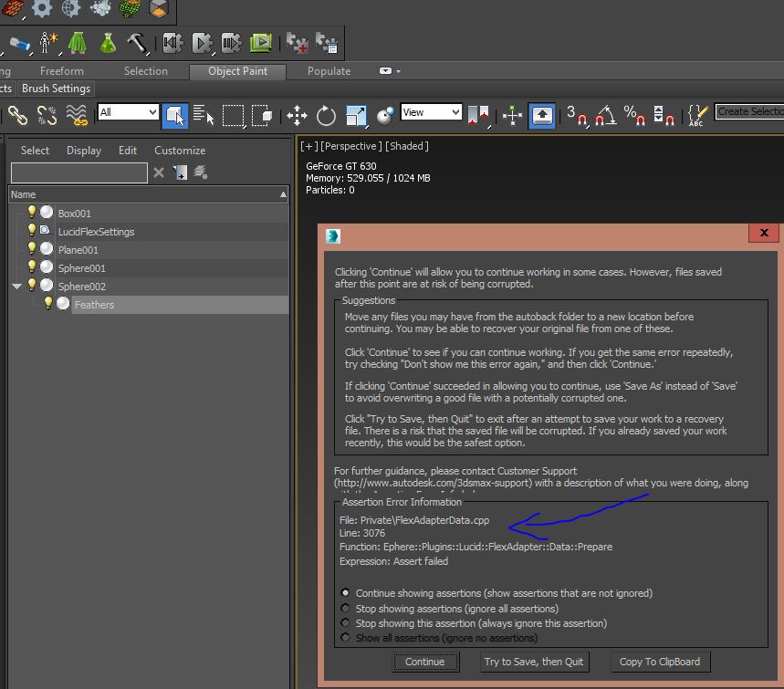Toggle the Percent Snap icon
The height and width of the screenshot is (689, 784).
tap(634, 115)
